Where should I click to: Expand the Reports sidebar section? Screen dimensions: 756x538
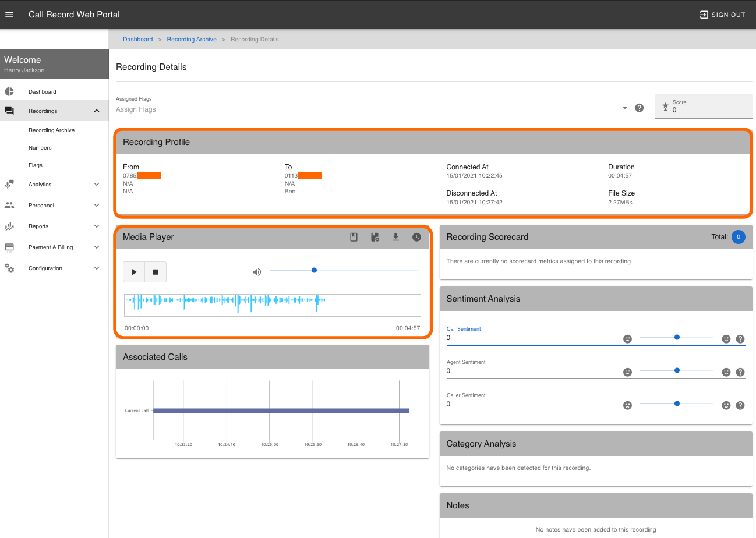point(54,226)
